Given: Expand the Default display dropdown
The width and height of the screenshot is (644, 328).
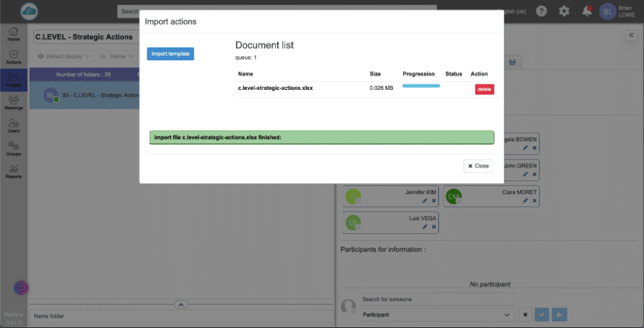Looking at the screenshot, I should click(64, 56).
